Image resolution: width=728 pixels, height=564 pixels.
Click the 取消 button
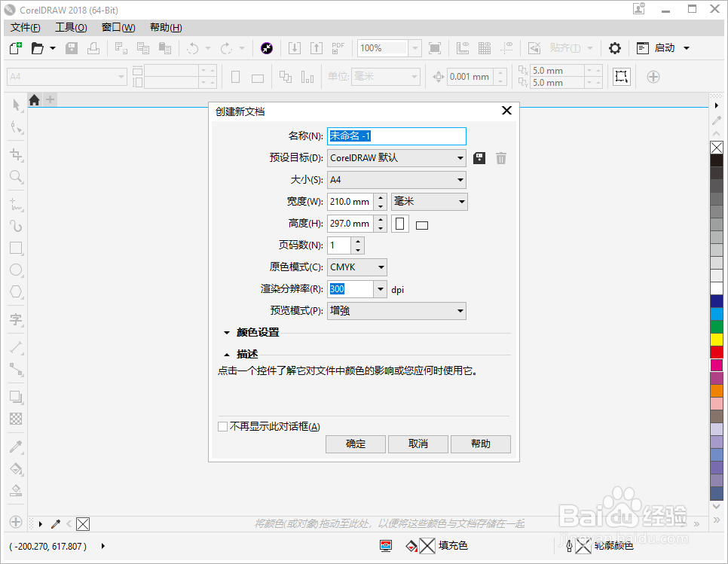point(418,444)
